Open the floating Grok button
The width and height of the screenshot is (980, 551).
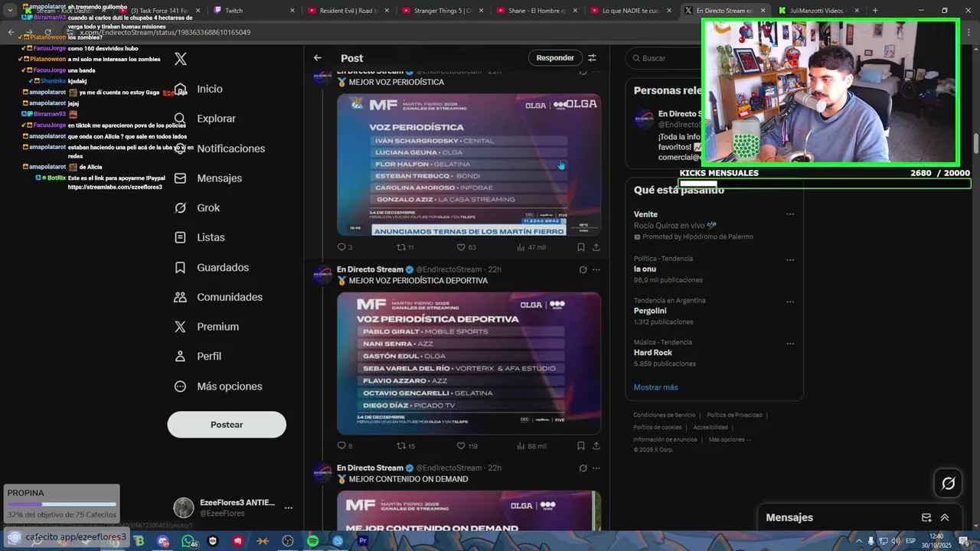pos(948,483)
